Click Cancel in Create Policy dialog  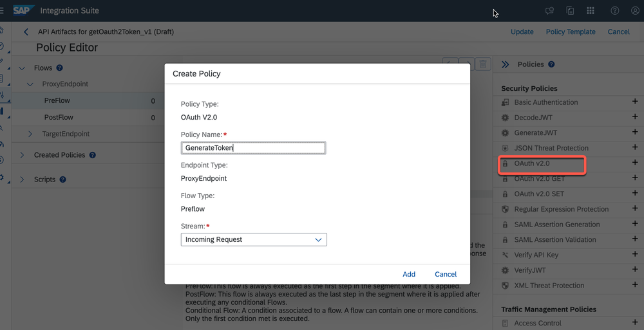(446, 274)
